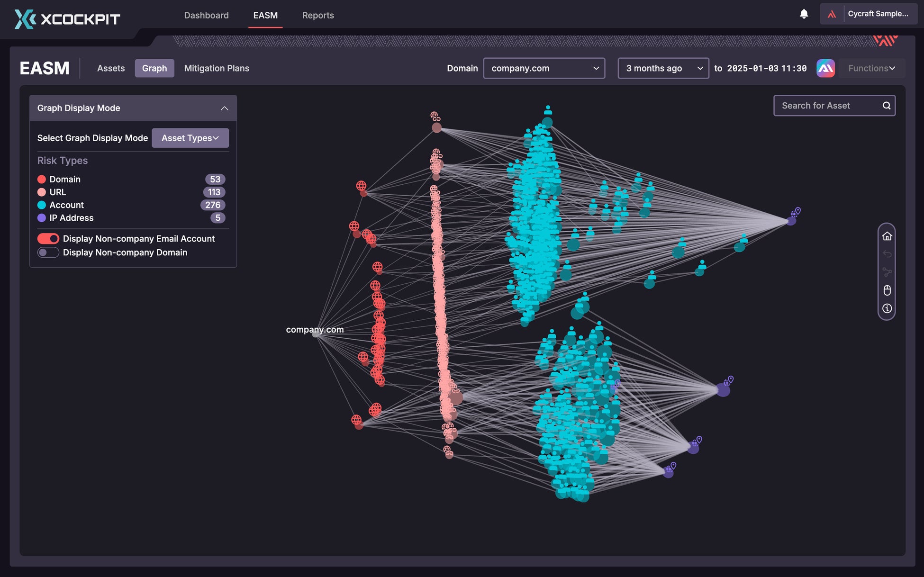Screen dimensions: 924x577
Task: Click the red Domain color dot
Action: coord(42,179)
